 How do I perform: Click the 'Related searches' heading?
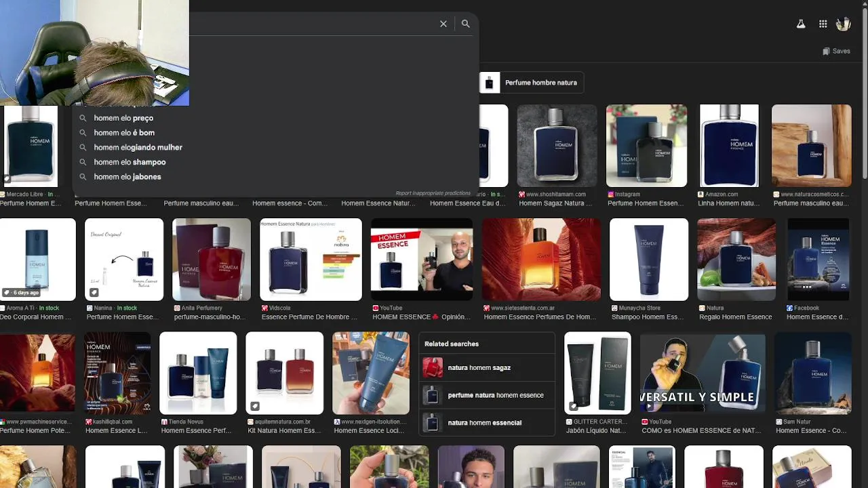click(x=452, y=344)
